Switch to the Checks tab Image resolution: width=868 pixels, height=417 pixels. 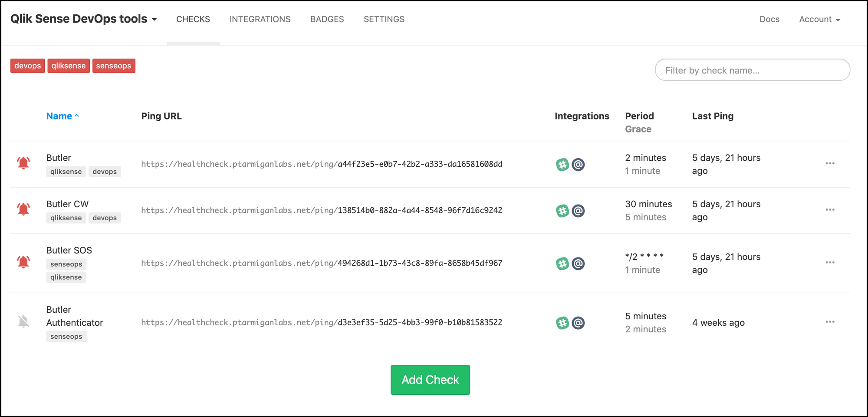coord(193,19)
